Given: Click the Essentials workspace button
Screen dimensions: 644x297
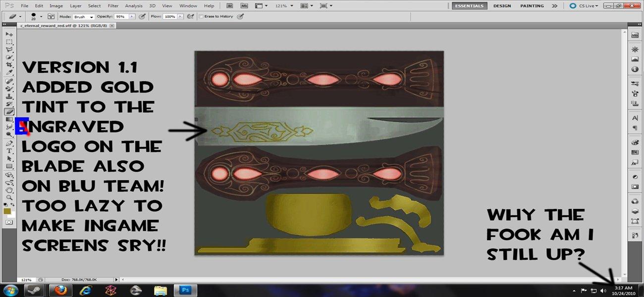Looking at the screenshot, I should (469, 5).
